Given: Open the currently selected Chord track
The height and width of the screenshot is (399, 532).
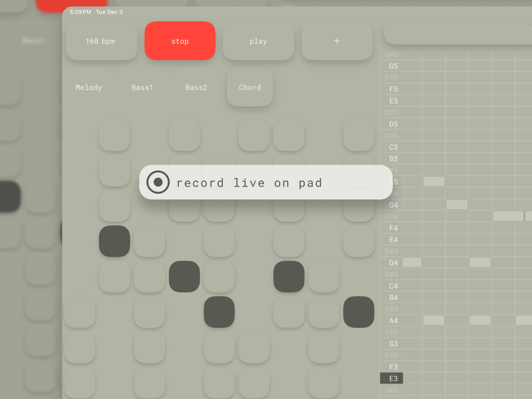Looking at the screenshot, I should click(250, 87).
